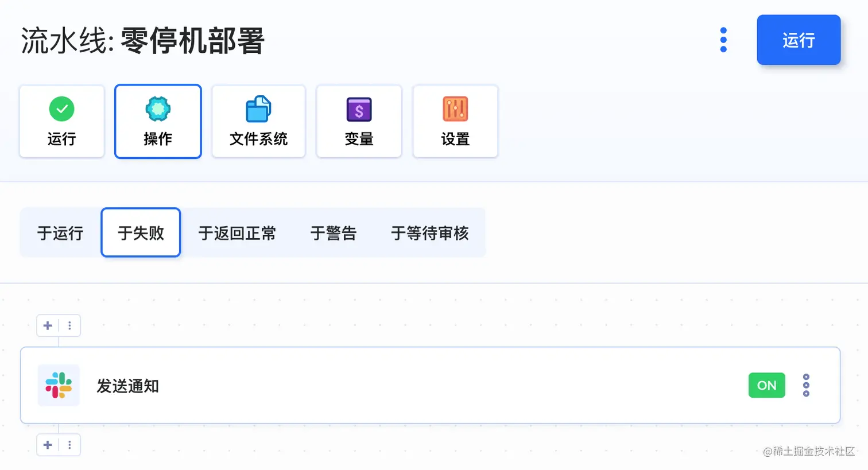This screenshot has height=470, width=868.
Task: Click the teal gear 操作 icon
Action: pos(158,109)
